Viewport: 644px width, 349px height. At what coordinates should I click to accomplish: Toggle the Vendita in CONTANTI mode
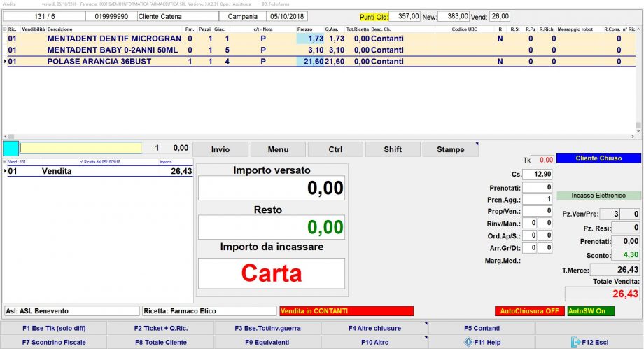pyautogui.click(x=346, y=310)
